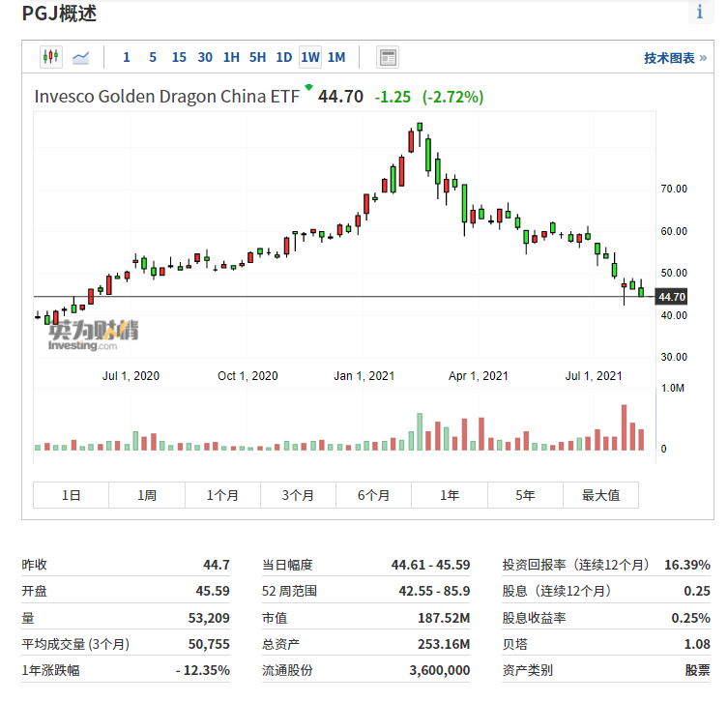Select the 30 minute interval
This screenshot has height=702, width=728.
point(205,58)
